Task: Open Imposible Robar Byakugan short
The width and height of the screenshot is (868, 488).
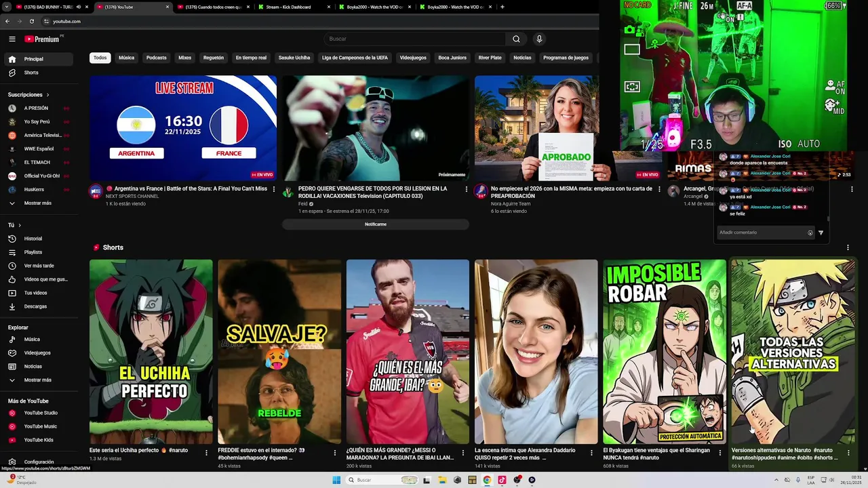Action: click(x=665, y=351)
